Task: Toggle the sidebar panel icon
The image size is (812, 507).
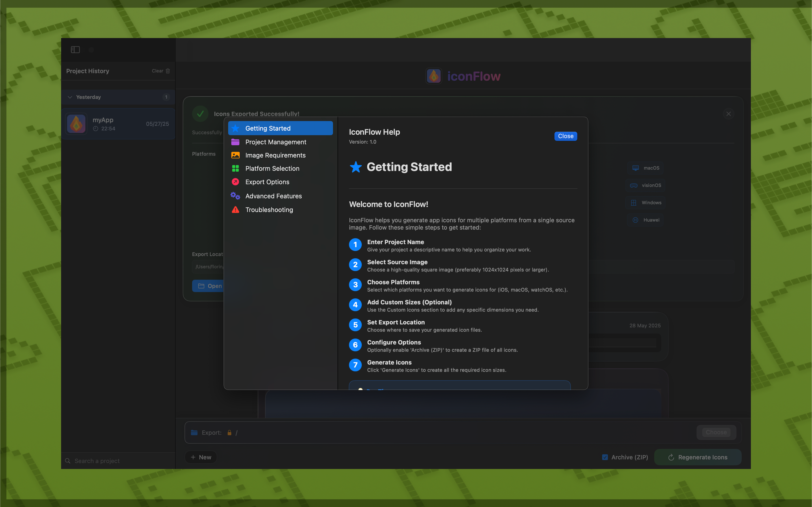Action: click(75, 50)
